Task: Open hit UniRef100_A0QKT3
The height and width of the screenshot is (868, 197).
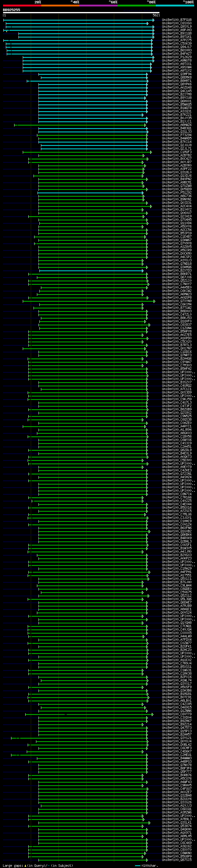Action: pyautogui.click(x=177, y=457)
